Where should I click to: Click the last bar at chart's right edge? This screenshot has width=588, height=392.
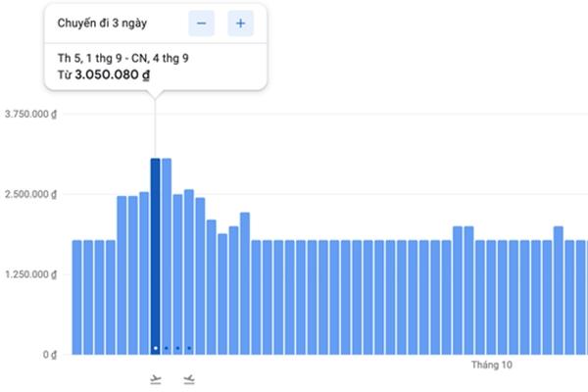click(x=581, y=296)
